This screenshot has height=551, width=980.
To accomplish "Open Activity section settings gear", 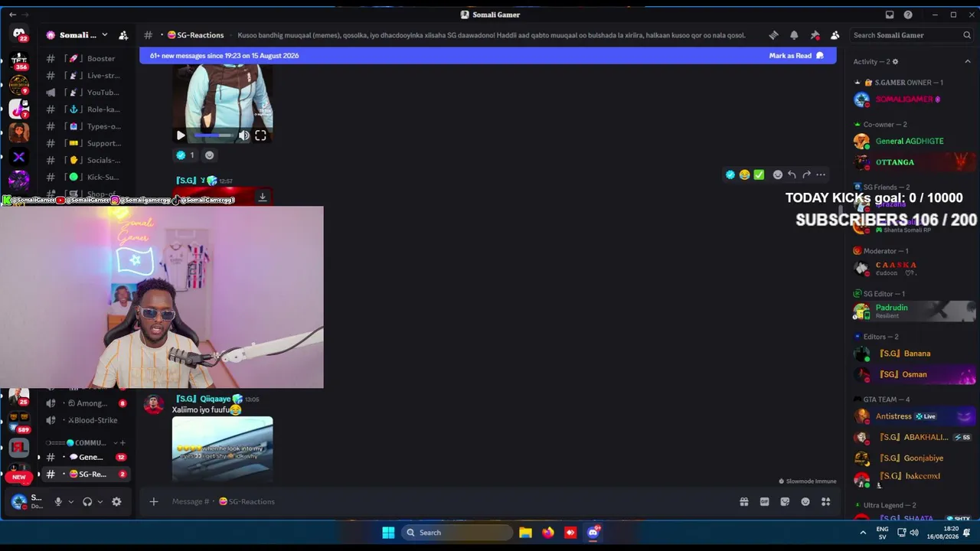I will [x=895, y=62].
